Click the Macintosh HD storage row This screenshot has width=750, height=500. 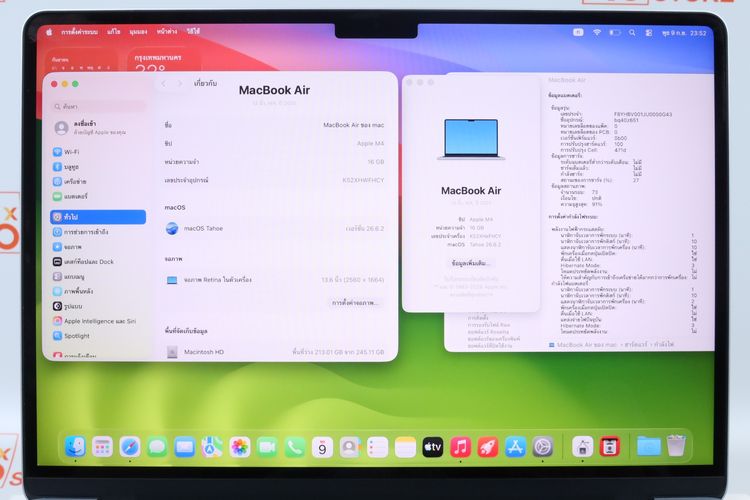coord(274,352)
